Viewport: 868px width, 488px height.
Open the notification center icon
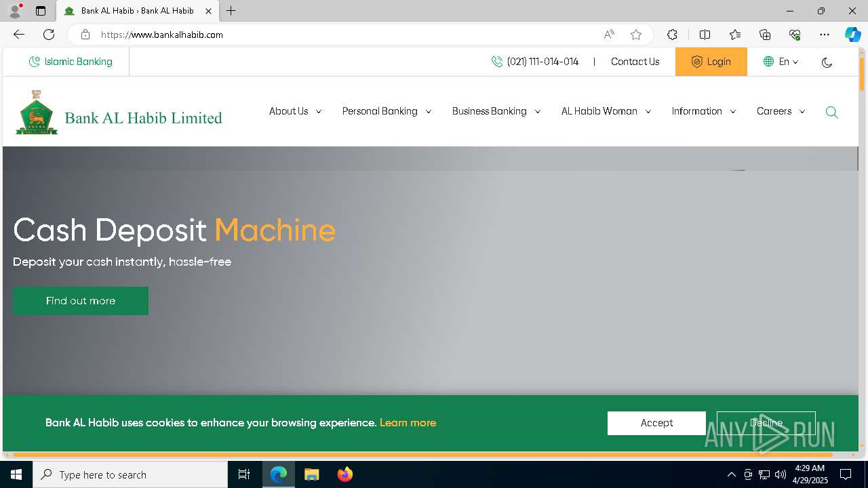pos(846,474)
